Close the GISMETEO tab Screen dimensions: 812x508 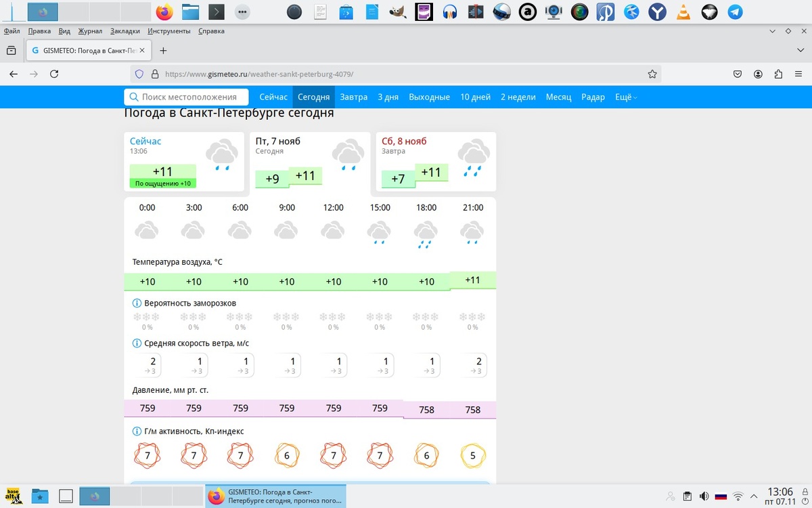(142, 50)
